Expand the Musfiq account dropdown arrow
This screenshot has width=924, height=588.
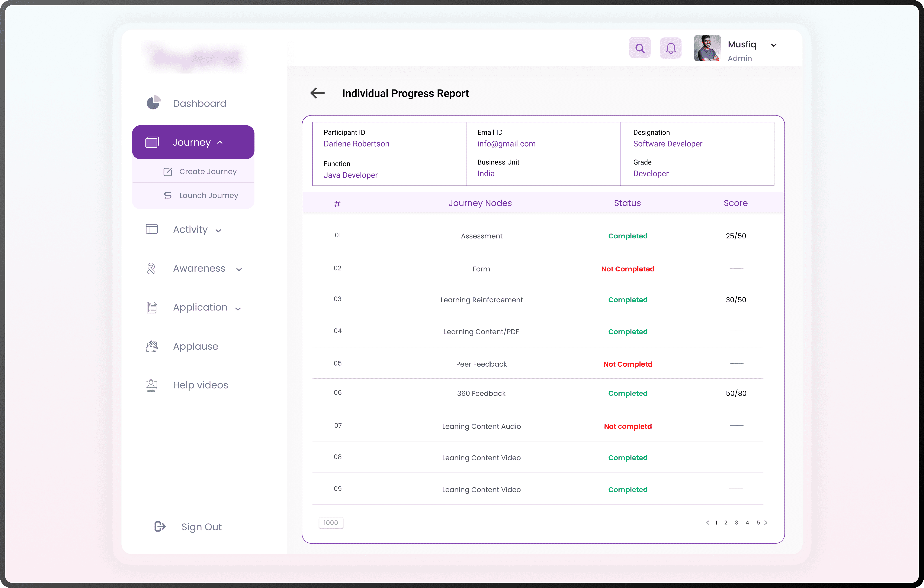[x=774, y=45]
